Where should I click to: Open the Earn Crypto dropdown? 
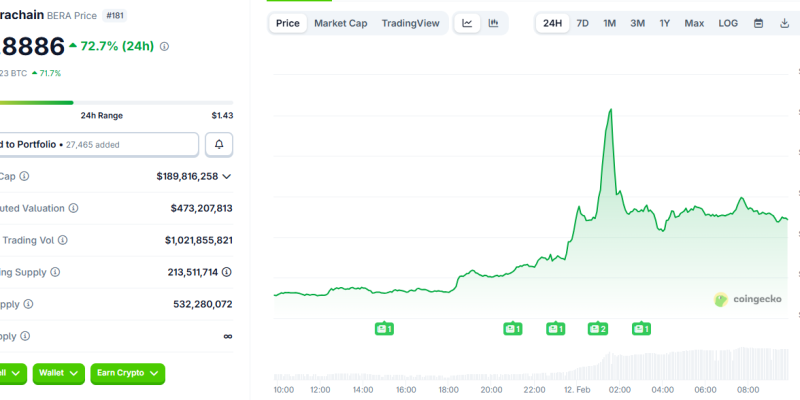point(127,373)
